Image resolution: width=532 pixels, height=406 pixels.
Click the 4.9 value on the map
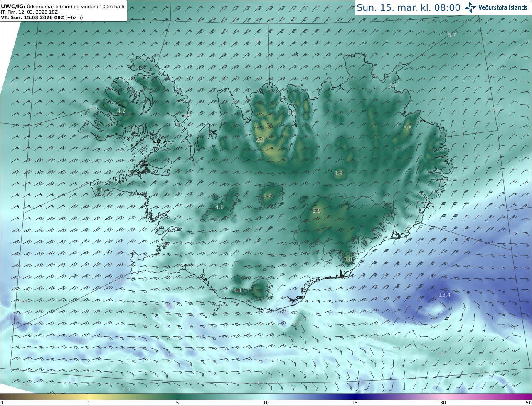219,207
